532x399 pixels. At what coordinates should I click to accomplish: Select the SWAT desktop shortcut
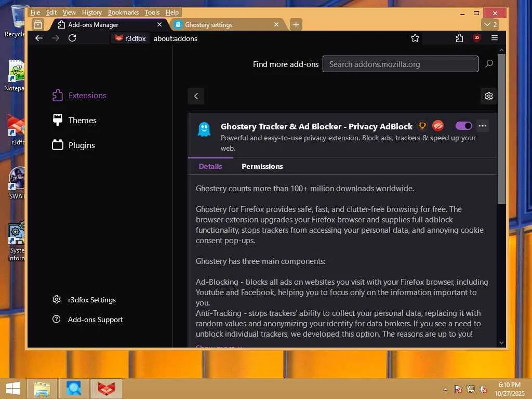pyautogui.click(x=16, y=183)
